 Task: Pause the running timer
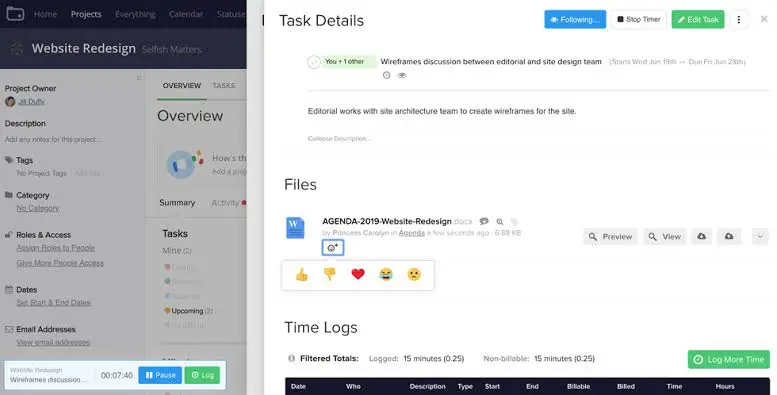click(160, 375)
